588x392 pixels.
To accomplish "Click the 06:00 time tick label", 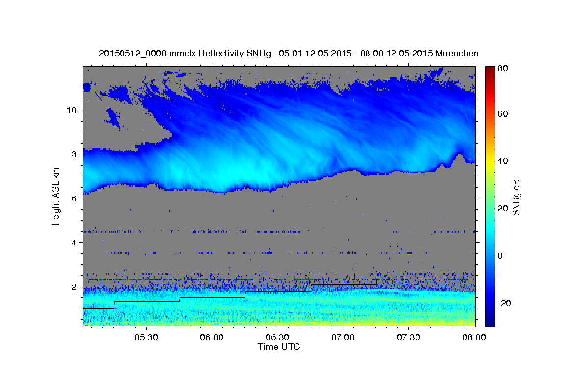I will tap(212, 338).
